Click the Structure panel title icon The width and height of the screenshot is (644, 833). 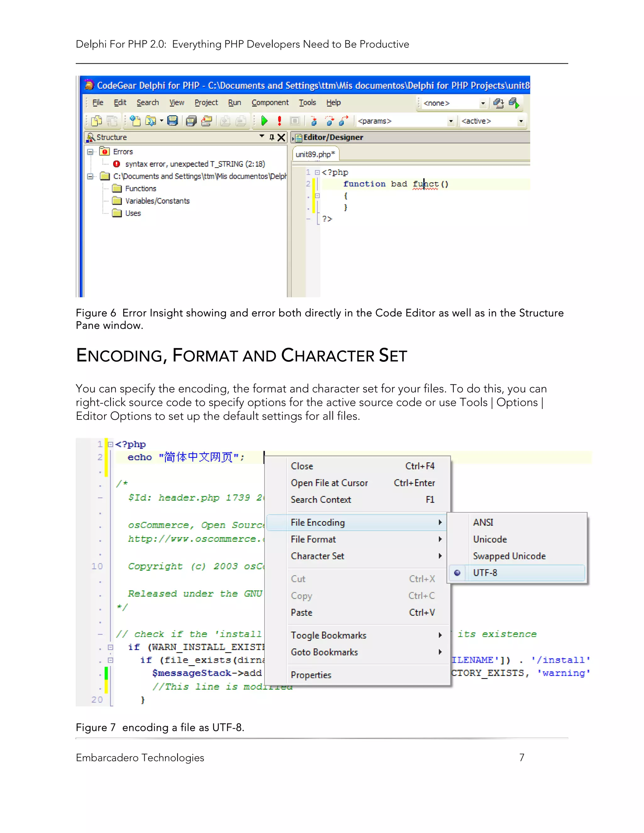[91, 137]
